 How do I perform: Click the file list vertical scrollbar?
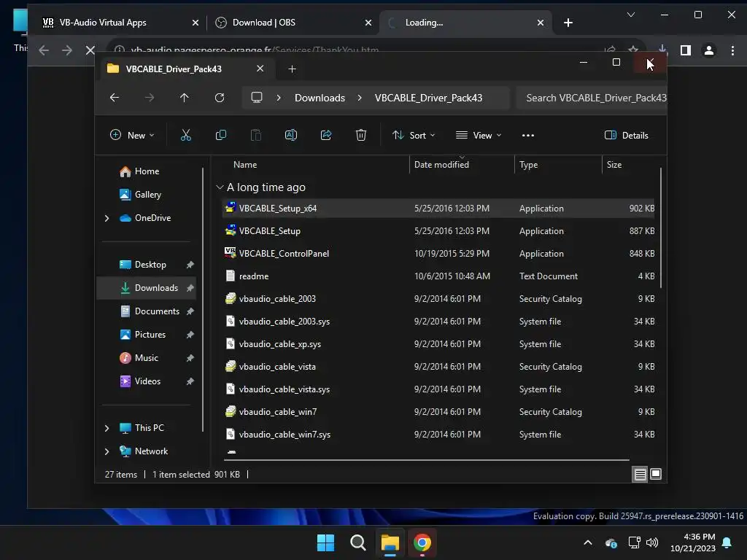661,227
